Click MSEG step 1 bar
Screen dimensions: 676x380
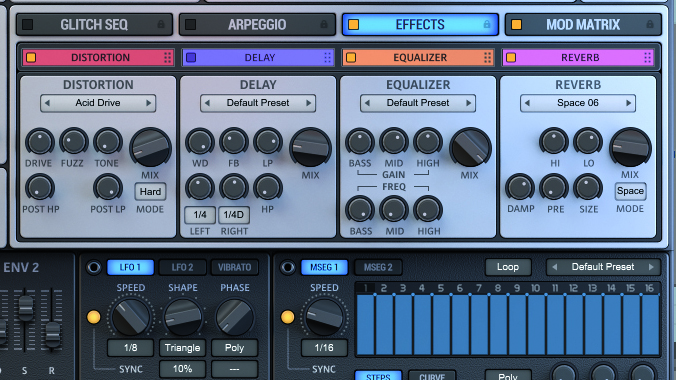click(365, 324)
